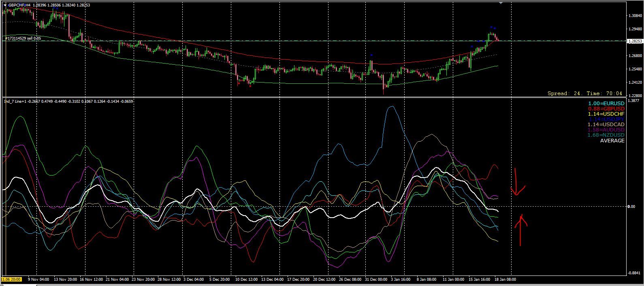The image size is (644, 286).
Task: Click the 1.22800 price scale label
Action: click(635, 95)
